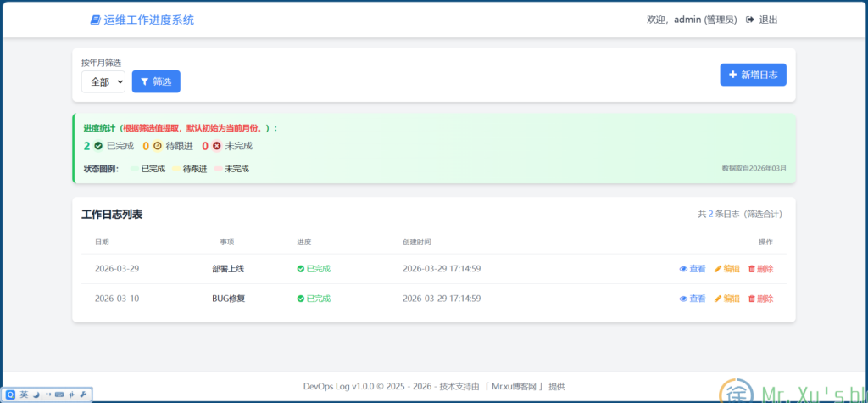Click the 工作日志列表 heading
The height and width of the screenshot is (403, 868).
click(x=112, y=215)
